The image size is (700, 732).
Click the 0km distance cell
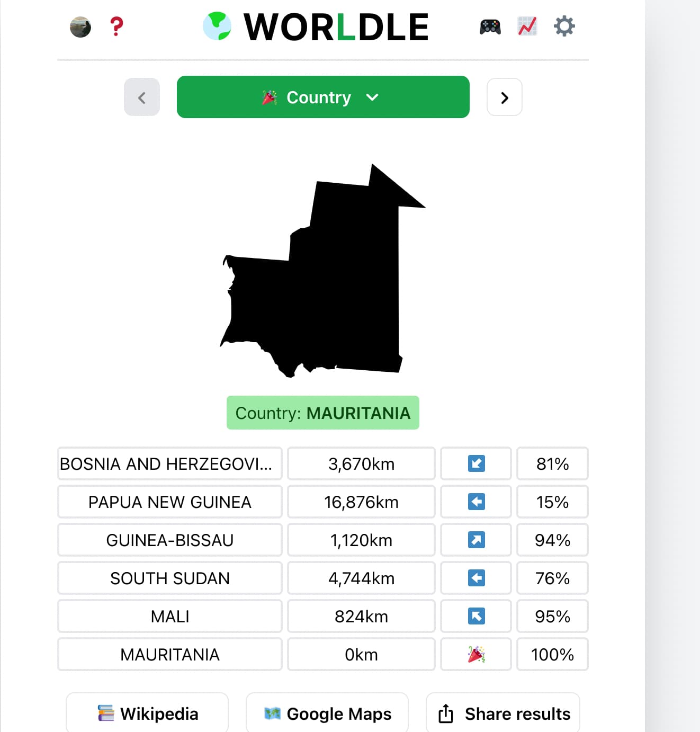361,655
